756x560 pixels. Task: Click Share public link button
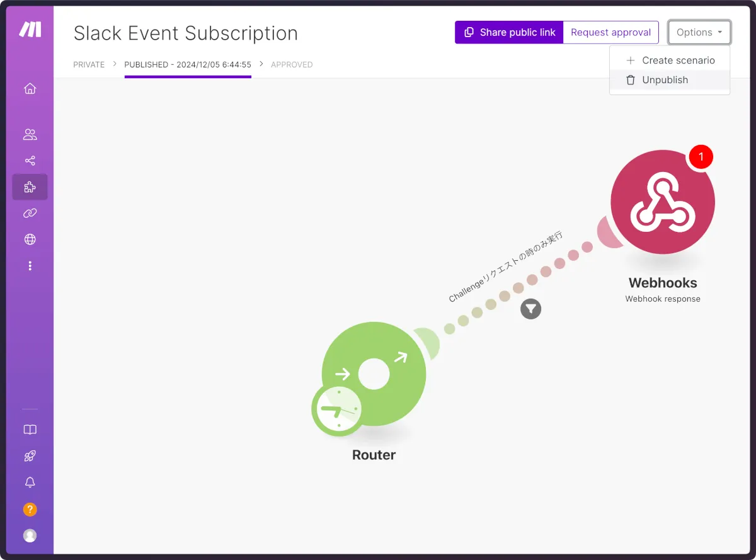point(509,32)
